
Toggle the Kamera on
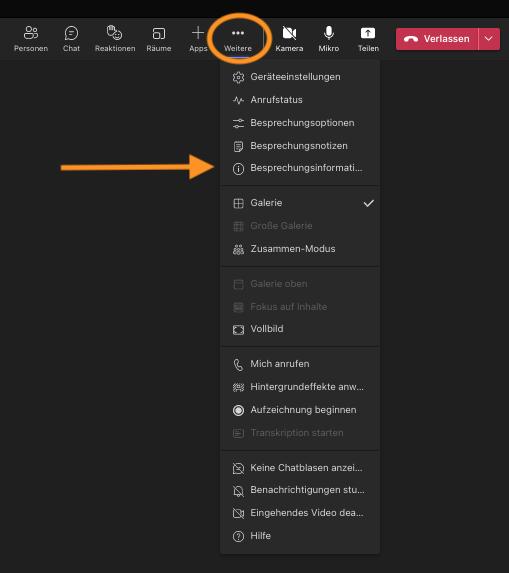289,38
